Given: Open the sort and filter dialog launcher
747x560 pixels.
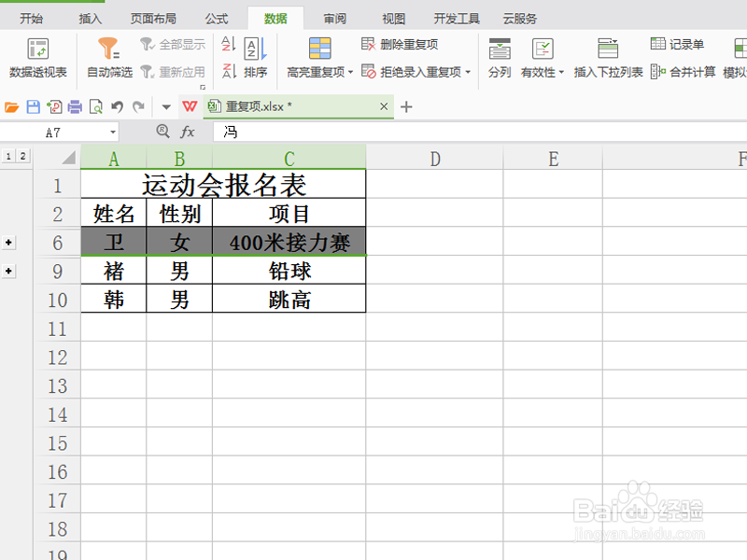Looking at the screenshot, I should pos(203,87).
